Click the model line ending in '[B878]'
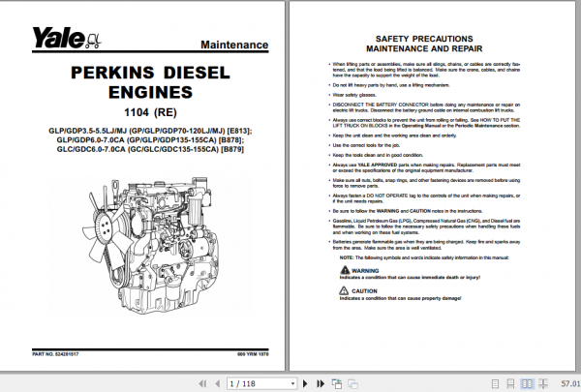Viewport: 581px width, 392px height. (x=150, y=140)
